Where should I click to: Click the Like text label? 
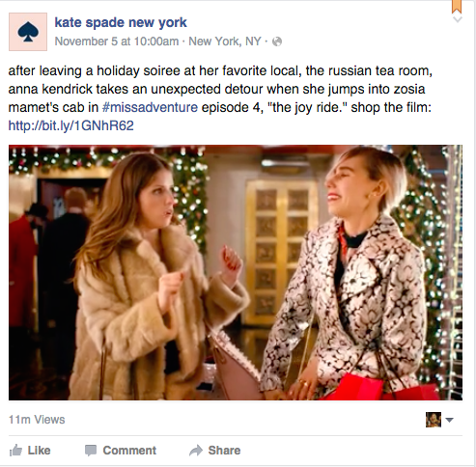[40, 451]
